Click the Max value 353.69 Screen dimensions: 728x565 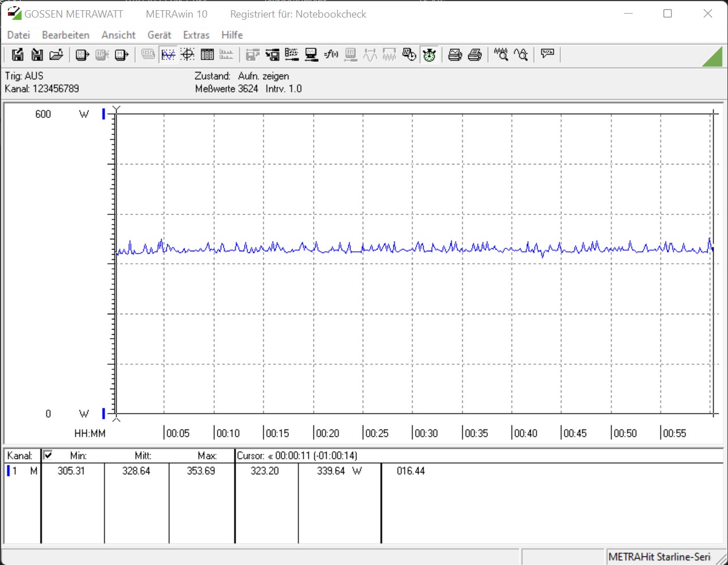tap(201, 471)
